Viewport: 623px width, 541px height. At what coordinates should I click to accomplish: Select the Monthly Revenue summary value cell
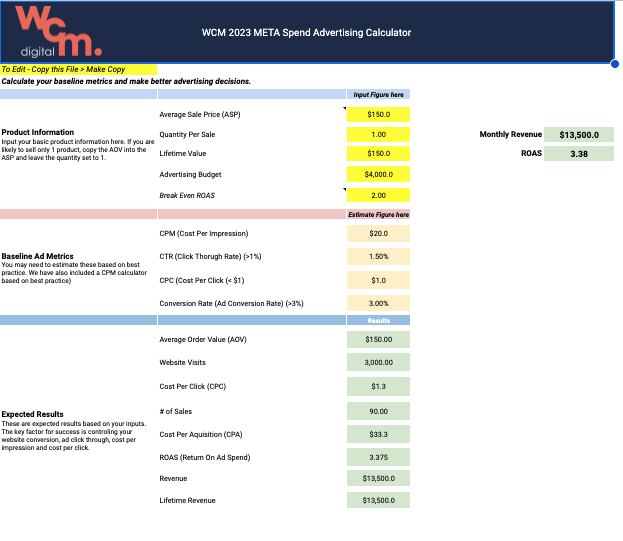point(579,134)
